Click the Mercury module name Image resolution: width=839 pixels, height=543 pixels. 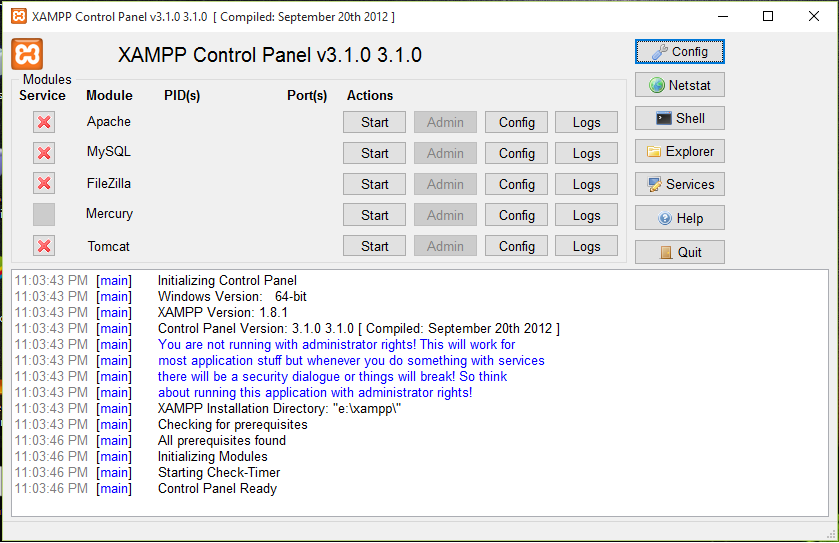point(109,213)
